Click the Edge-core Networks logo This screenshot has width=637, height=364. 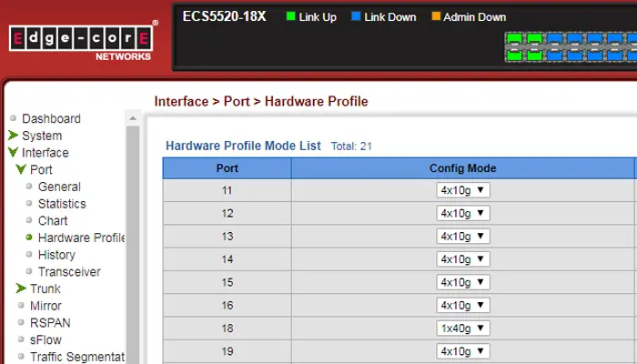point(84,41)
